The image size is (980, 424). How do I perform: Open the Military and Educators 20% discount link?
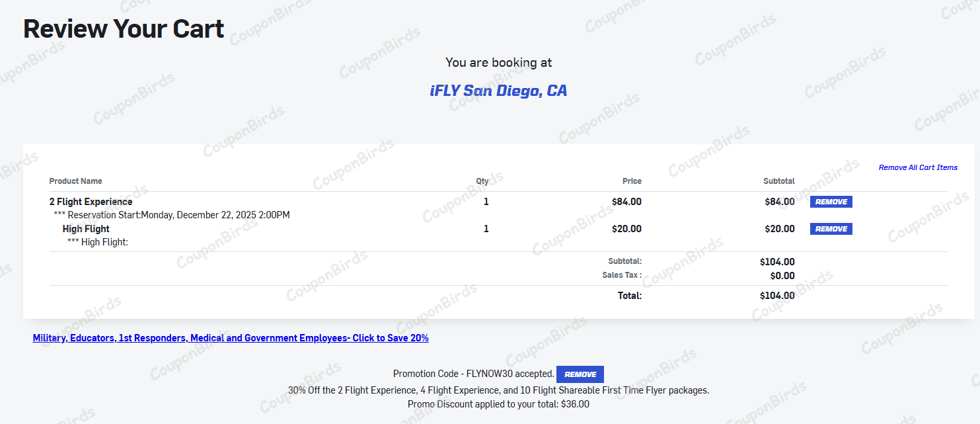click(x=231, y=338)
